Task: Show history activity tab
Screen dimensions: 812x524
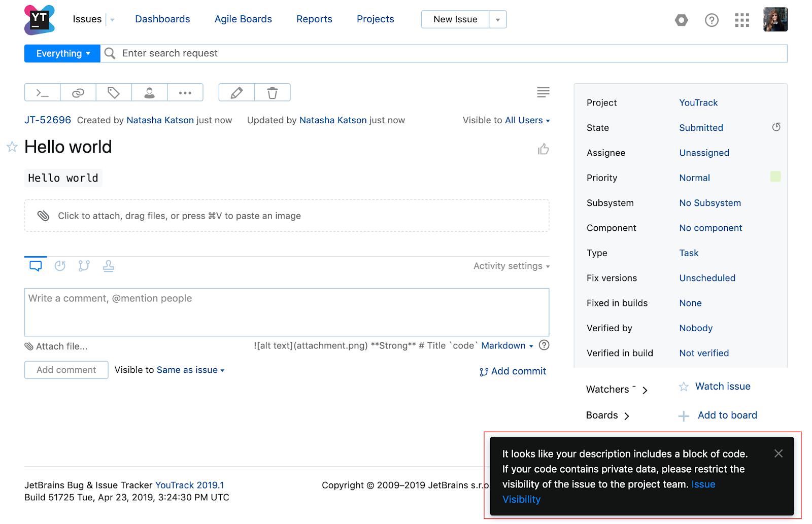Action: tap(60, 266)
